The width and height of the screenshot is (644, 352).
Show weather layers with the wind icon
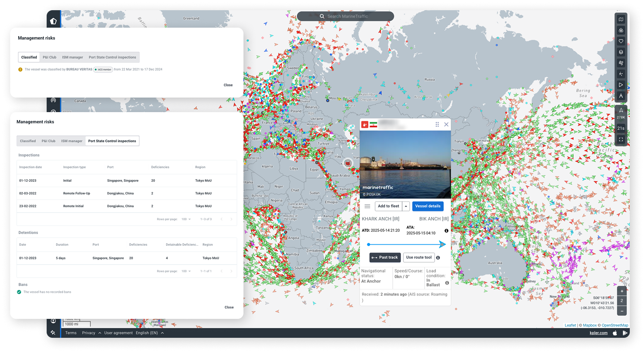(621, 63)
